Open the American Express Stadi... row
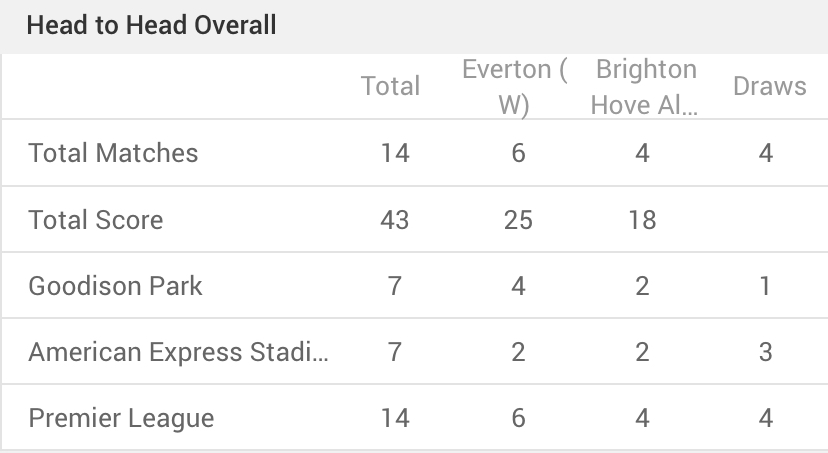The image size is (828, 453). click(x=415, y=352)
